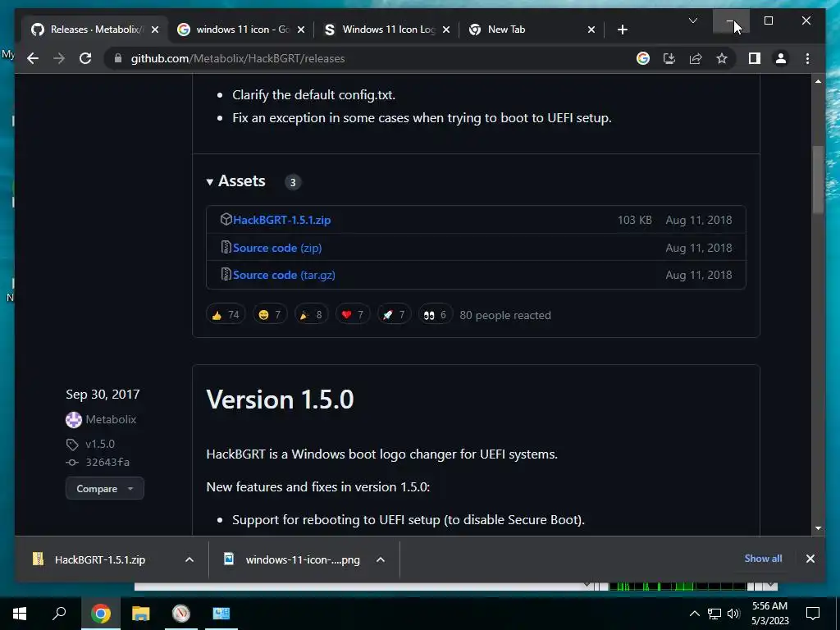Viewport: 840px width, 630px height.
Task: Click the 80 people reacted text
Action: click(x=505, y=315)
